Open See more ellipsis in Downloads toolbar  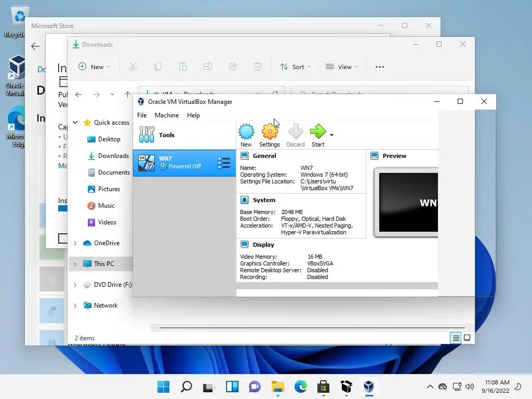click(380, 67)
